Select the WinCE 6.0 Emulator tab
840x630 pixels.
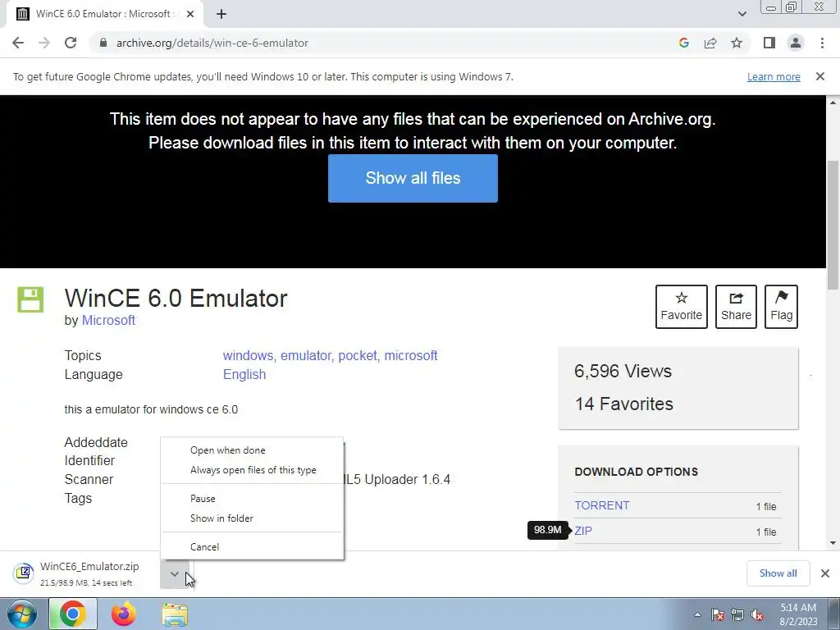click(x=105, y=15)
